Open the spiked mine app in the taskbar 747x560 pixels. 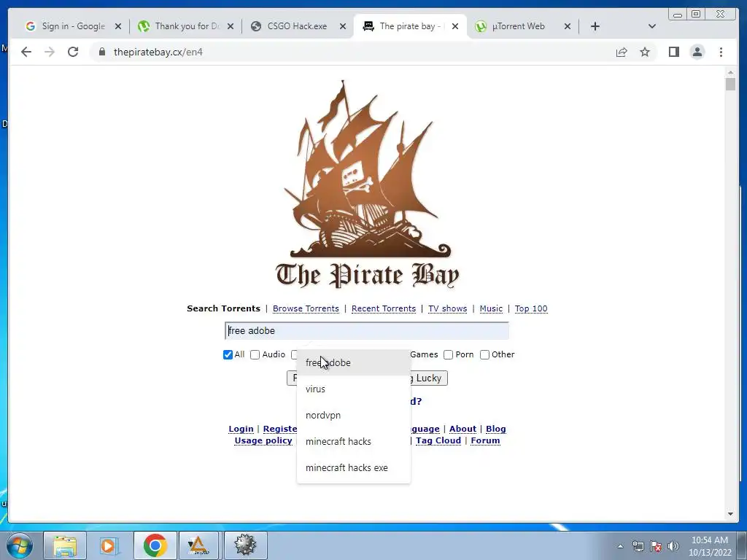tap(245, 545)
